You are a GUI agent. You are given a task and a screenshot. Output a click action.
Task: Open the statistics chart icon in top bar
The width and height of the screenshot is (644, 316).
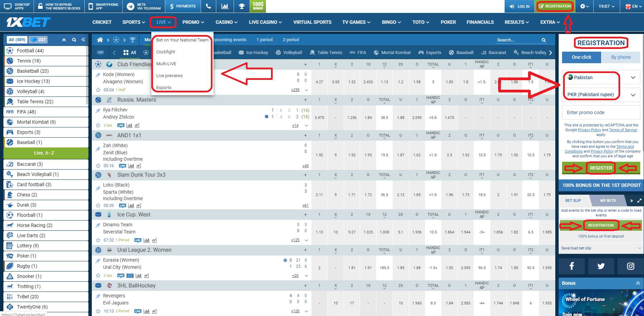click(x=225, y=6)
